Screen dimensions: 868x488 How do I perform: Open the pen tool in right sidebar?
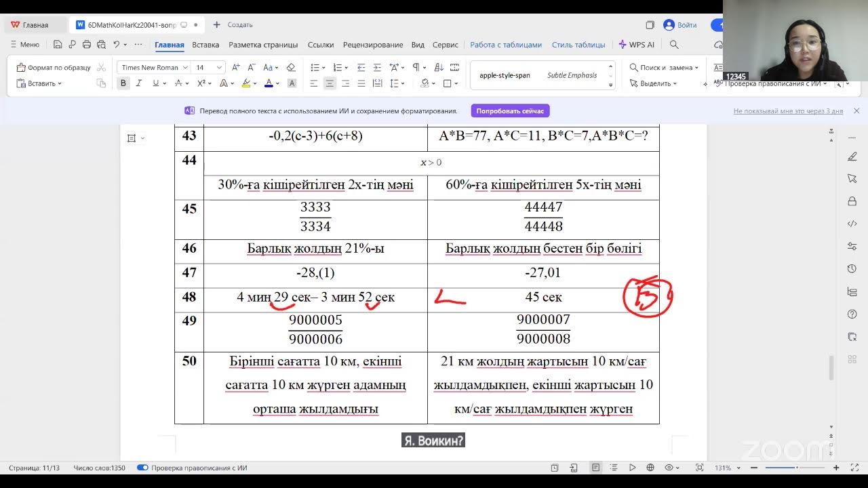[852, 157]
